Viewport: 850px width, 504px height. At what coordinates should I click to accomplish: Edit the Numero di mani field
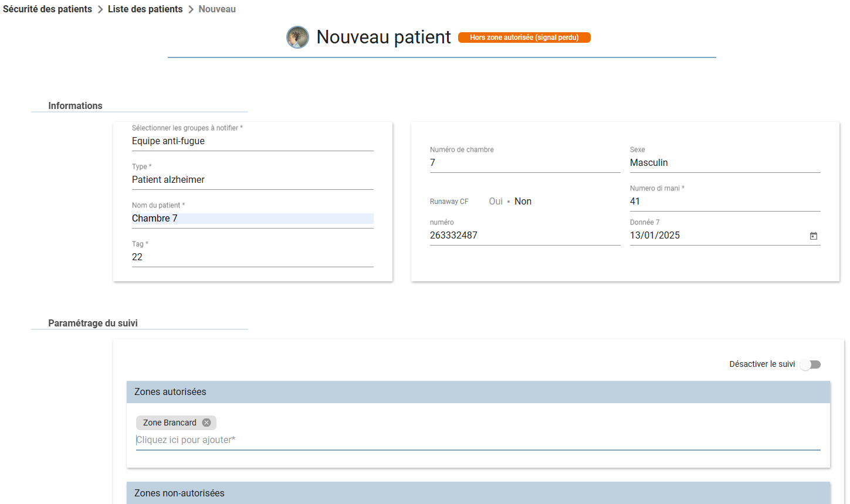[x=725, y=202]
